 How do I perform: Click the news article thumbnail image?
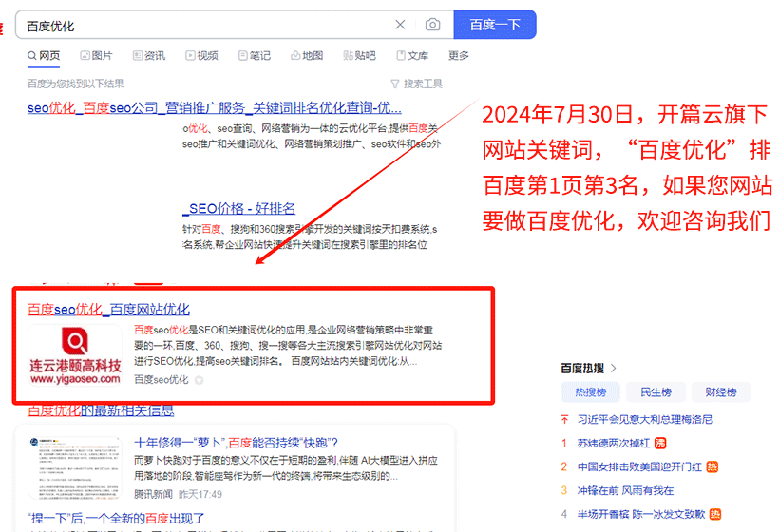tap(75, 467)
